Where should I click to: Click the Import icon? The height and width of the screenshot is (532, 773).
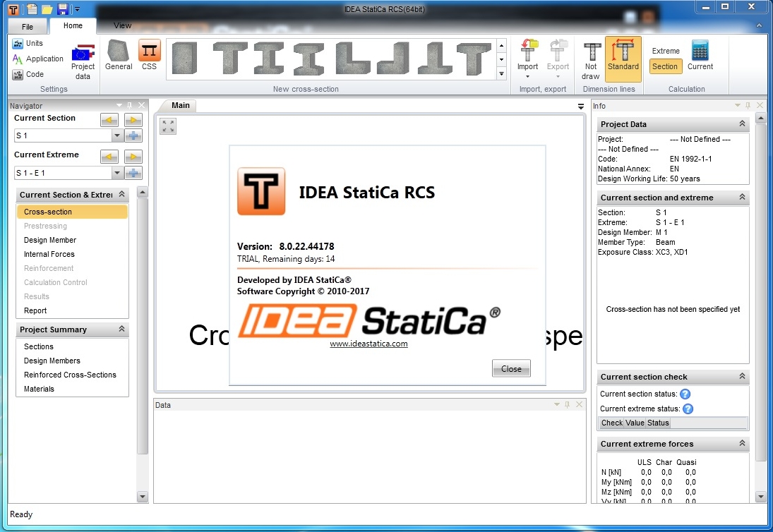[527, 59]
